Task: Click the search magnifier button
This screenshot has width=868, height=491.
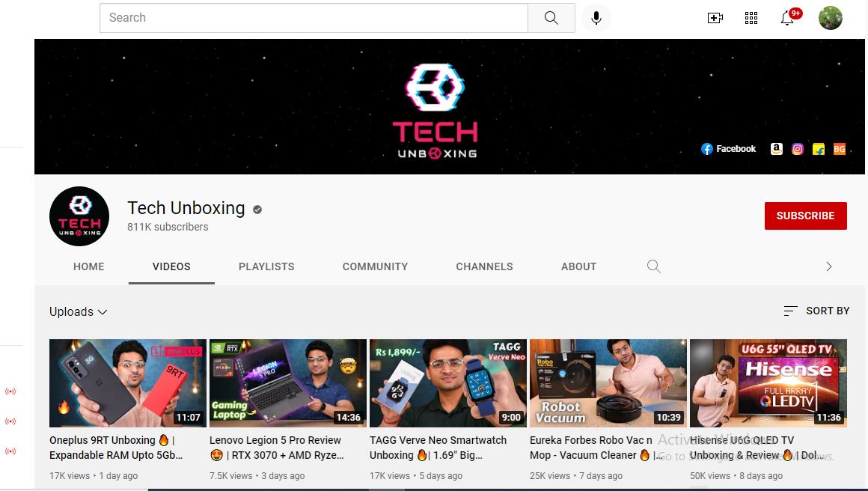Action: pyautogui.click(x=551, y=18)
